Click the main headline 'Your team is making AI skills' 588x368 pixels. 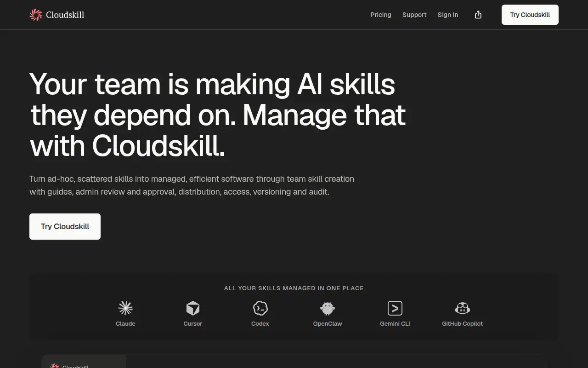coord(212,84)
